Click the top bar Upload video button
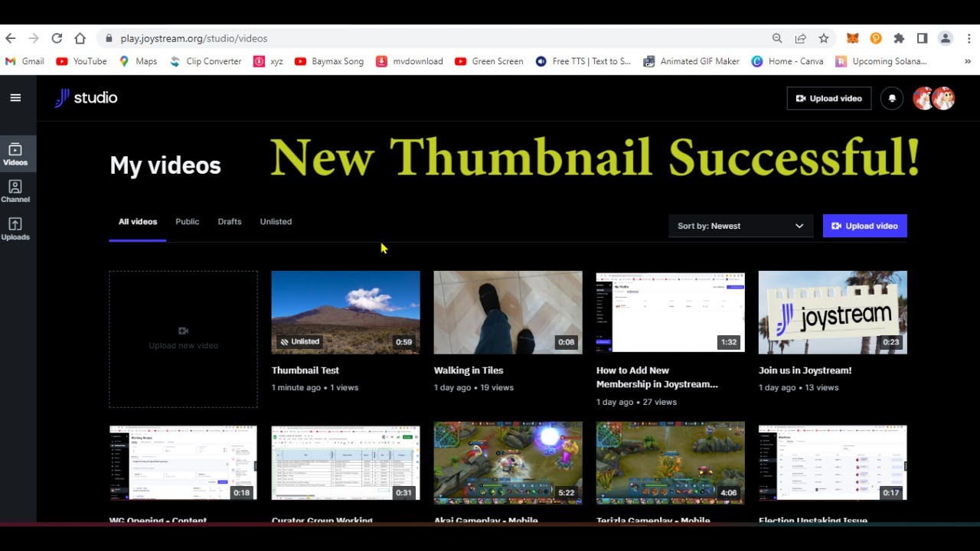This screenshot has height=551, width=980. (x=829, y=99)
